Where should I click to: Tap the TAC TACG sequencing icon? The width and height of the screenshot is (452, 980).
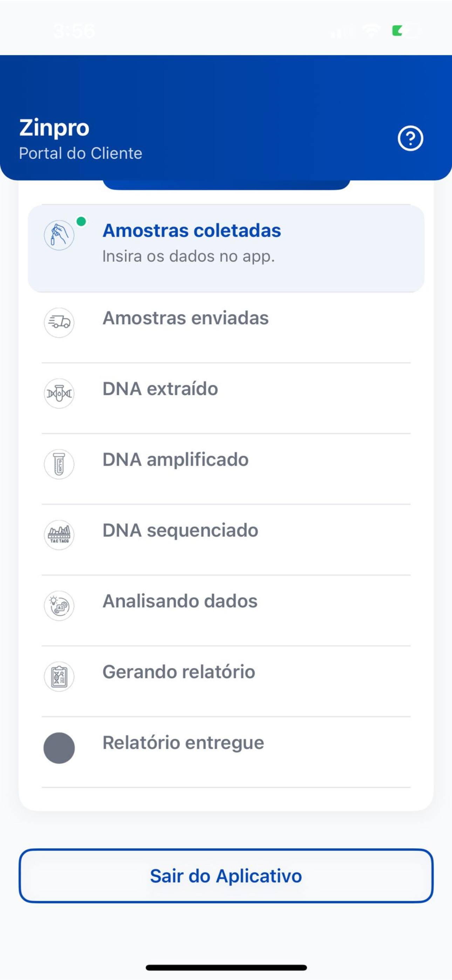point(59,535)
